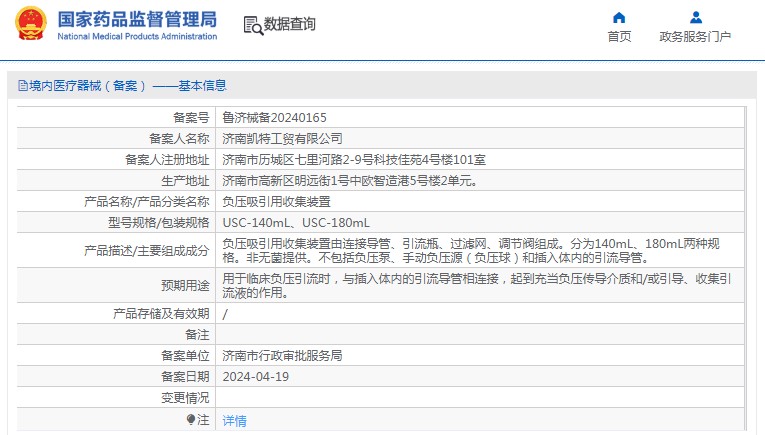Click the user portal person icon

[696, 17]
